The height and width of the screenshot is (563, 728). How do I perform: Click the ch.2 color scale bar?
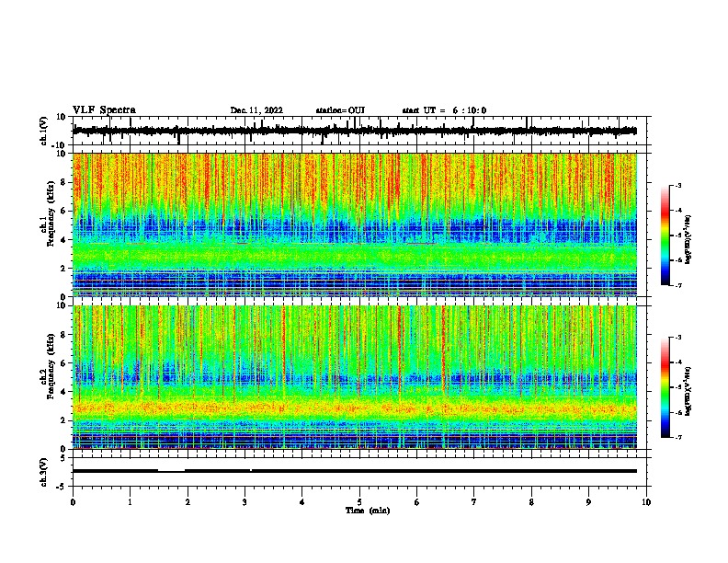[x=665, y=387]
